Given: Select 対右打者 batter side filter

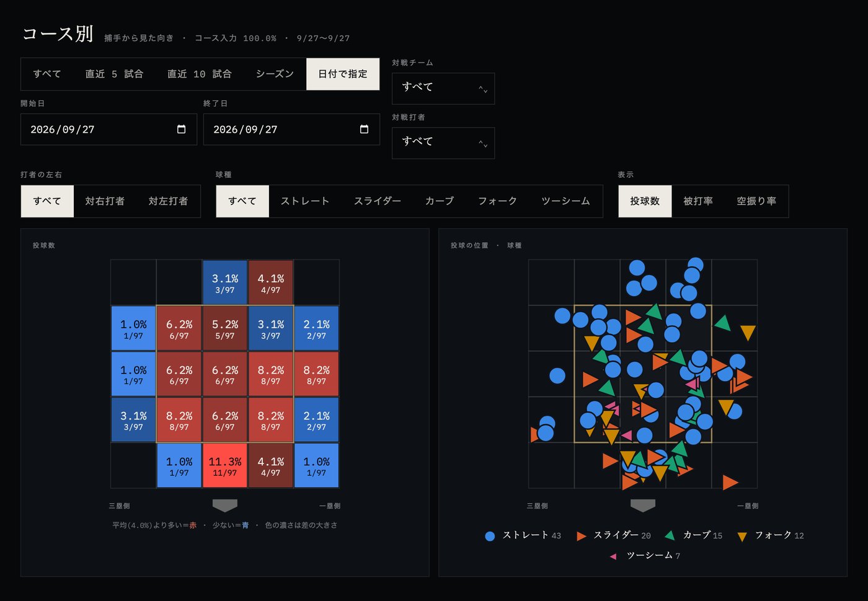Looking at the screenshot, I should pos(105,201).
